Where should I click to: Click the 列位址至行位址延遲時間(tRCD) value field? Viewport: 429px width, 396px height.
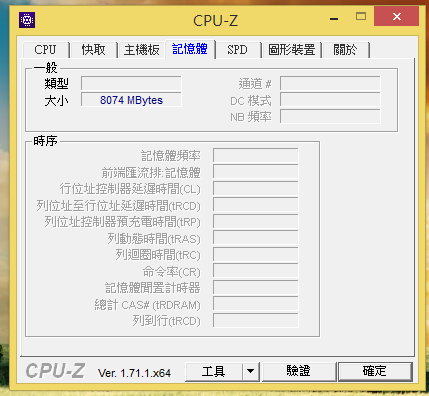[x=256, y=205]
